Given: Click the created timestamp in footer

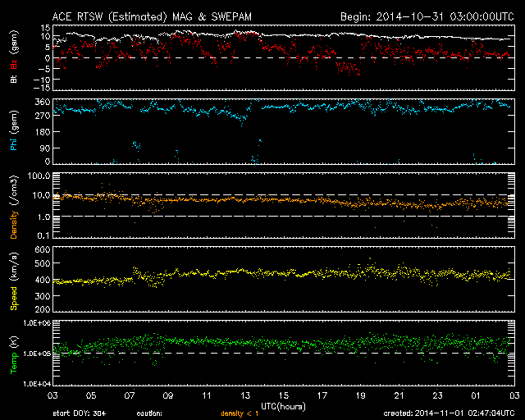Looking at the screenshot, I should click(x=448, y=414).
